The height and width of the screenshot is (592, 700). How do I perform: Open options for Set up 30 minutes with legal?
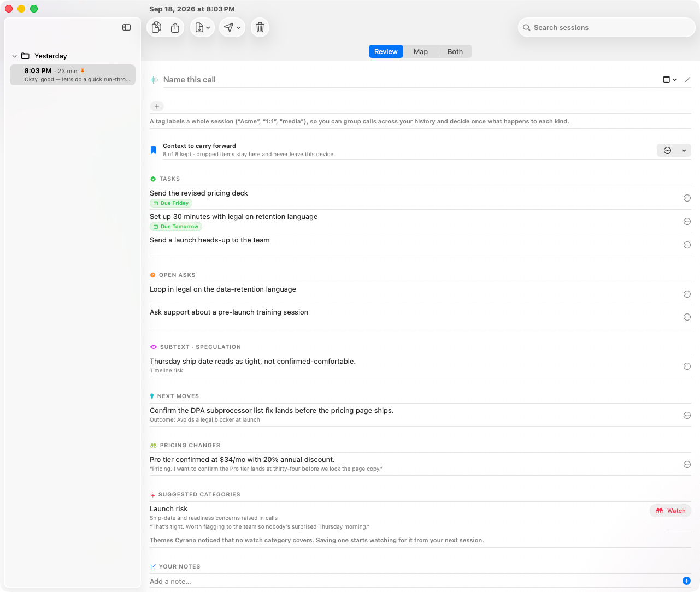tap(687, 222)
